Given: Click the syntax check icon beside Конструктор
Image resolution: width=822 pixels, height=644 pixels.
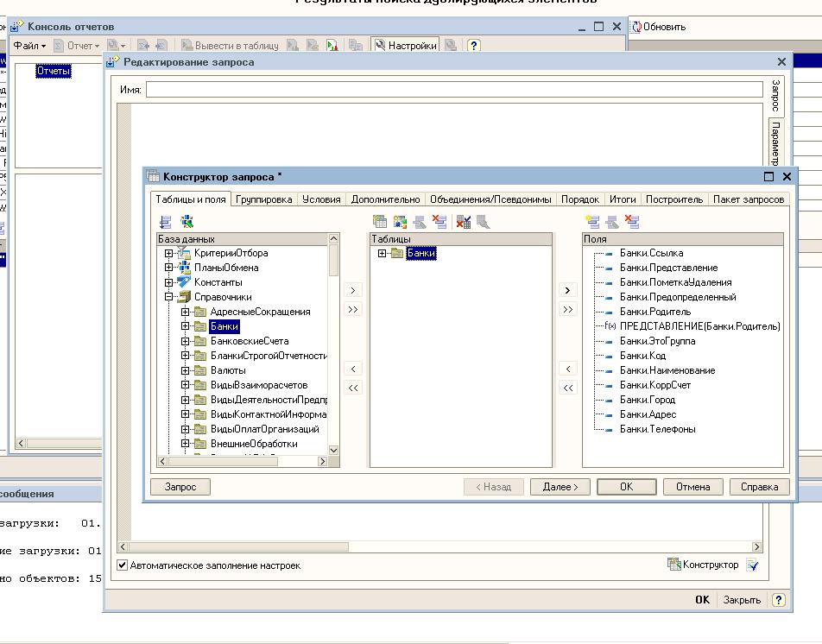Looking at the screenshot, I should pyautogui.click(x=752, y=565).
